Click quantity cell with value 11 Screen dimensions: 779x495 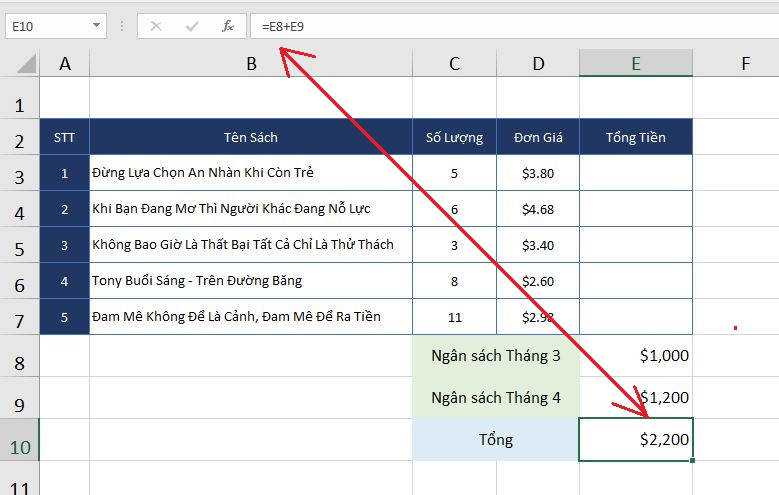(x=454, y=317)
